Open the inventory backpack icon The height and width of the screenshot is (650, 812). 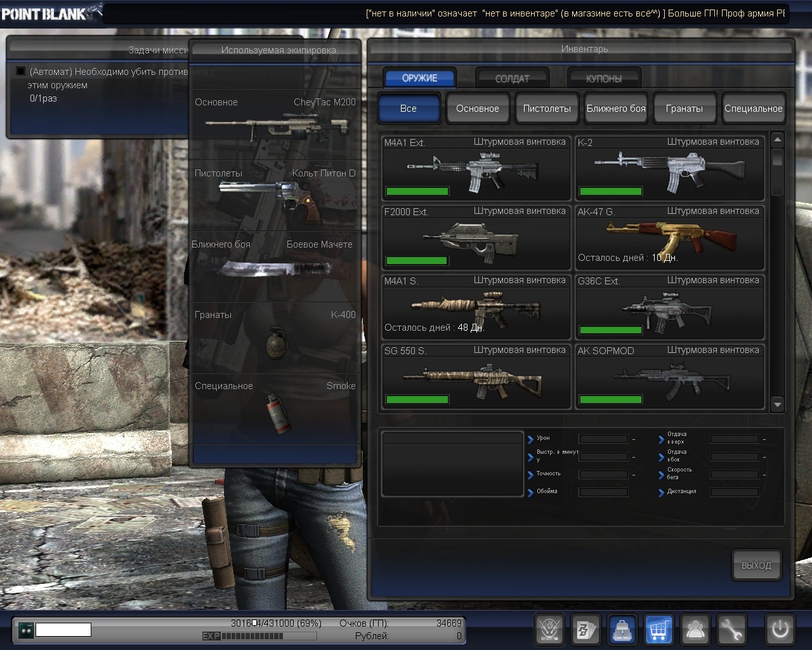coord(622,630)
